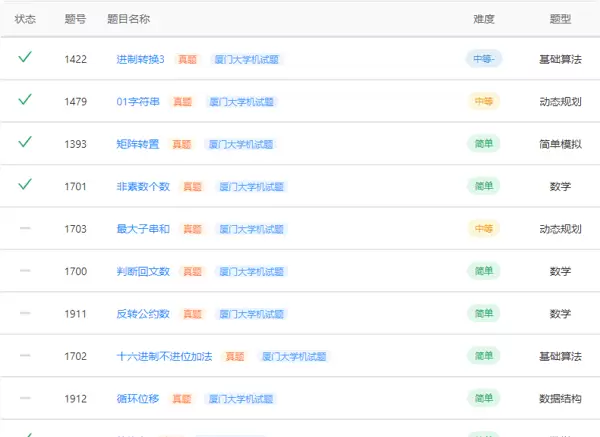Click the unsolved dash icon for 1912
The height and width of the screenshot is (437, 600).
(25, 399)
